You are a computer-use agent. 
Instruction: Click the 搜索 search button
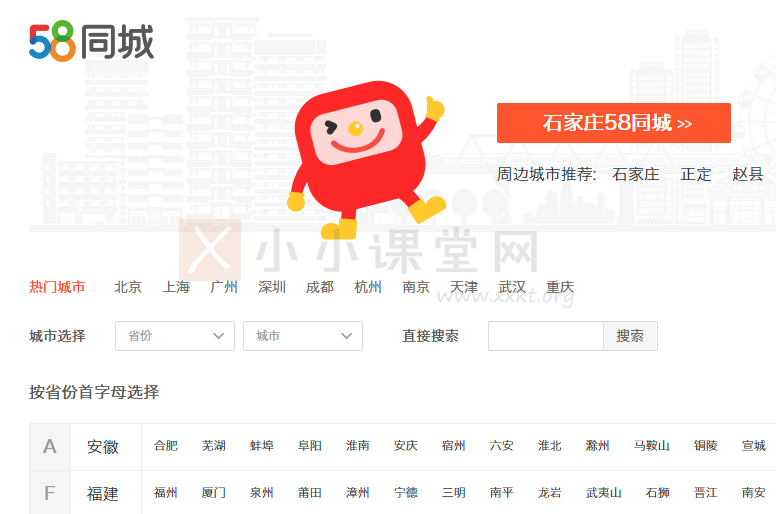(x=630, y=336)
